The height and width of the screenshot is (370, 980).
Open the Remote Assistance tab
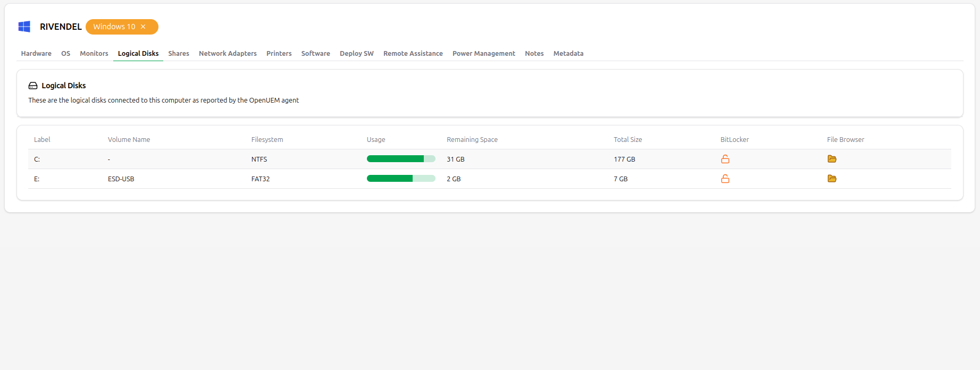pos(413,54)
